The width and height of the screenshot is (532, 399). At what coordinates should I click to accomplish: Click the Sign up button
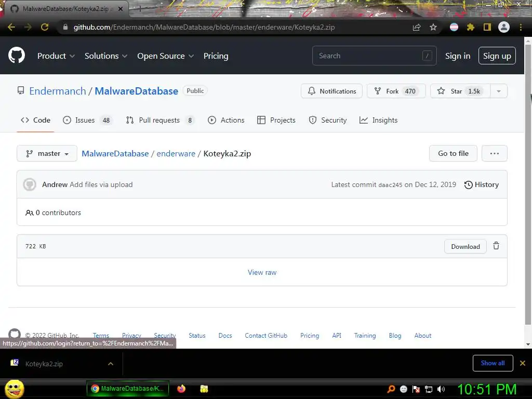tap(497, 56)
